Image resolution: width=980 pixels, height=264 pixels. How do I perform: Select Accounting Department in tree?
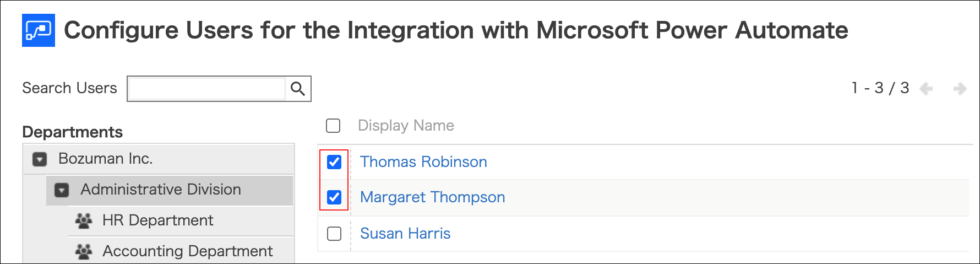[x=187, y=251]
